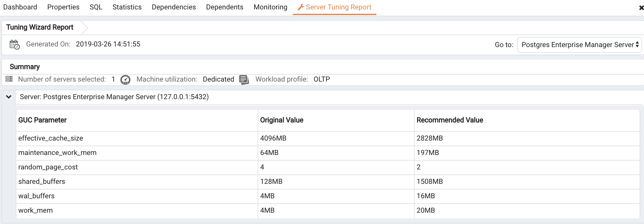Click the 20MB recommended value
This screenshot has width=644, height=224.
(x=426, y=211)
